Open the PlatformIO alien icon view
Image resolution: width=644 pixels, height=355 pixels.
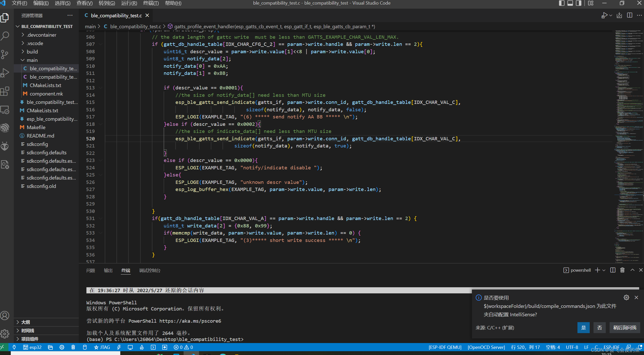[x=5, y=146]
